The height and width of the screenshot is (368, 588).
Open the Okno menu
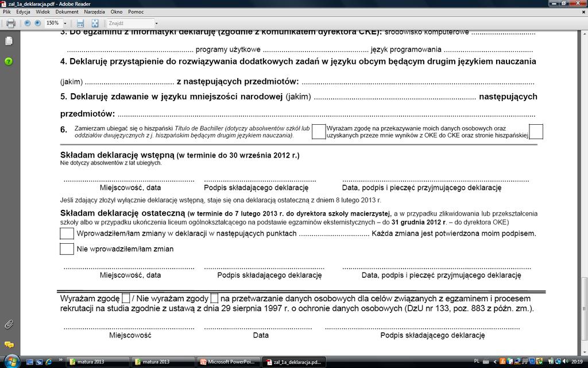coord(117,11)
